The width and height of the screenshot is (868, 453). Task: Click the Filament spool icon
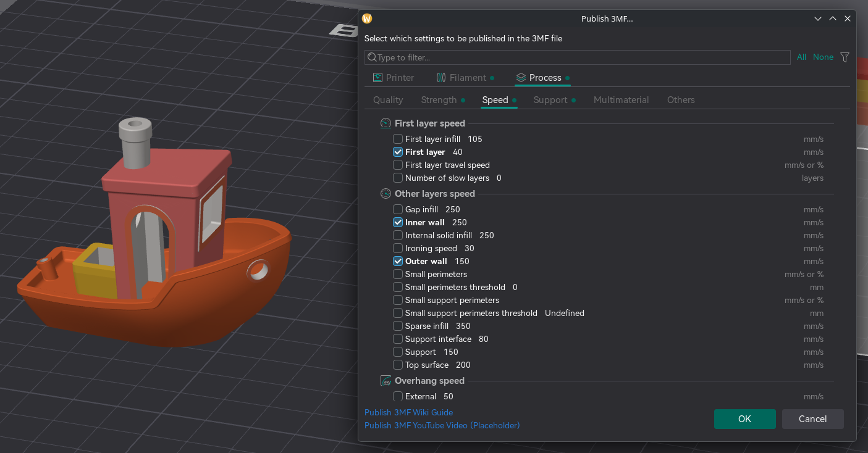(441, 78)
